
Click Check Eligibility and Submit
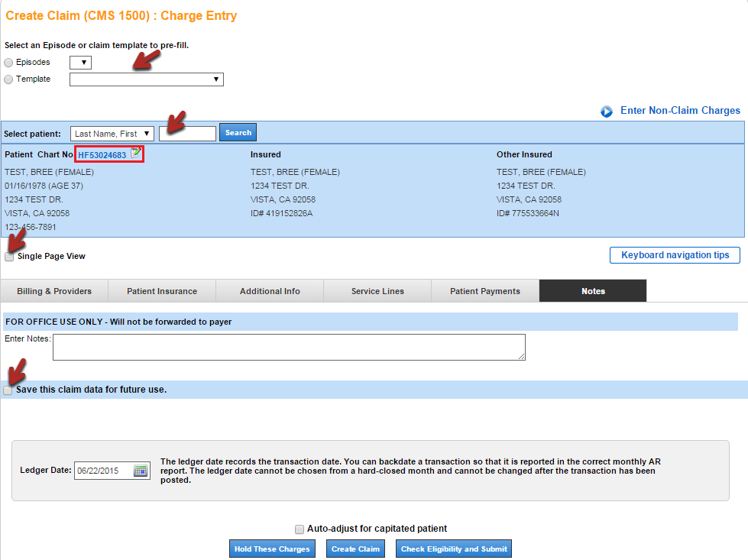pyautogui.click(x=454, y=549)
